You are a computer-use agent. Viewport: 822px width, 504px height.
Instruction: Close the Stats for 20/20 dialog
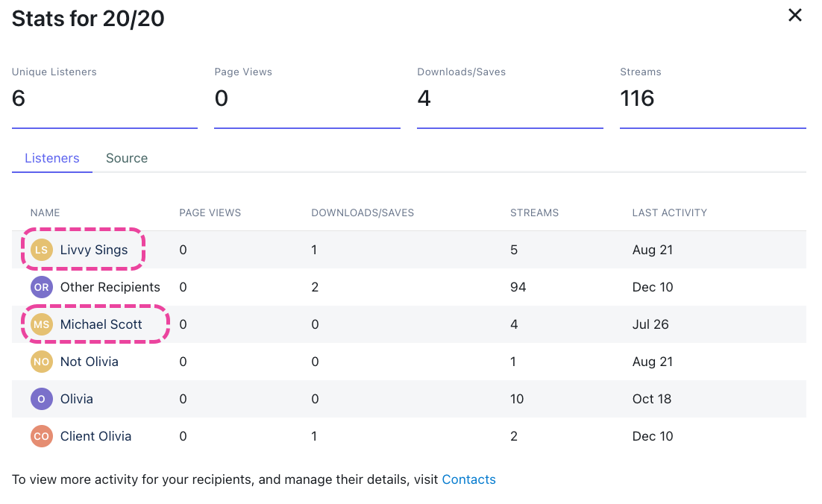pos(795,16)
